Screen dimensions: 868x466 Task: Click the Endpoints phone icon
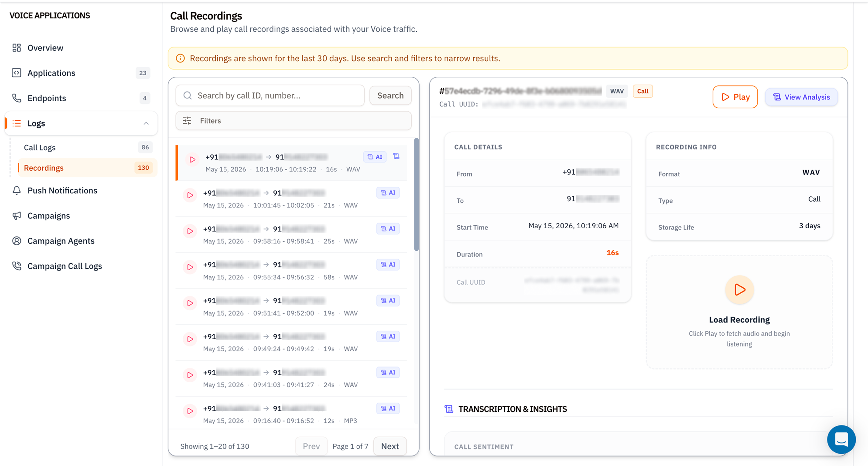16,98
